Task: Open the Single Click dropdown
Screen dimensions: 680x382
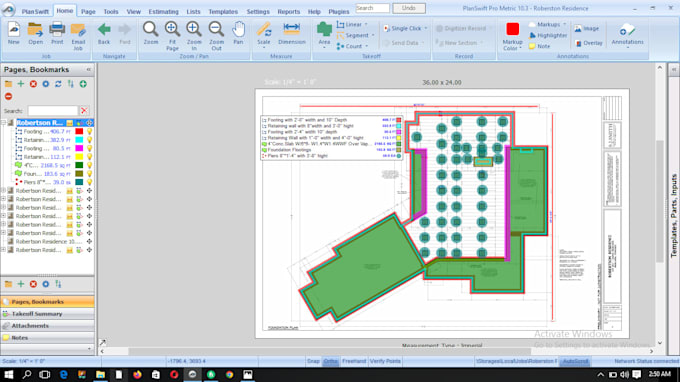Action: pyautogui.click(x=406, y=29)
